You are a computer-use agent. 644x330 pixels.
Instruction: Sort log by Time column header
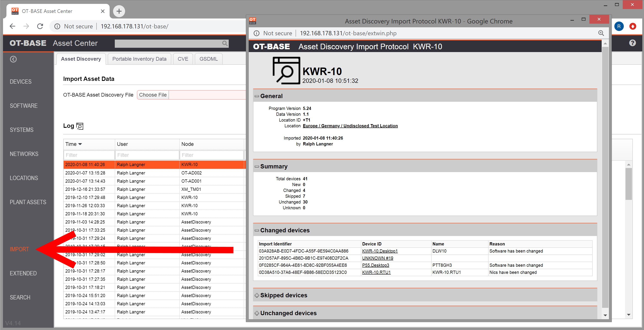tap(89, 144)
